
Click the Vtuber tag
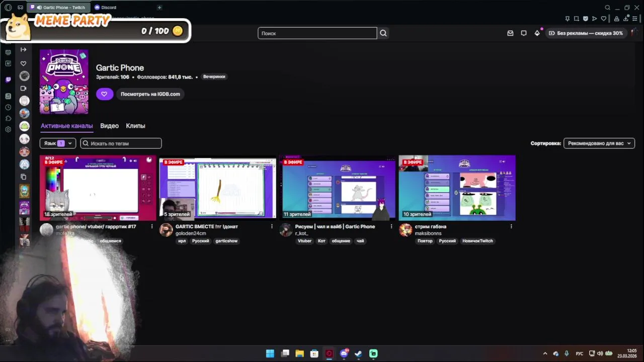(x=305, y=241)
